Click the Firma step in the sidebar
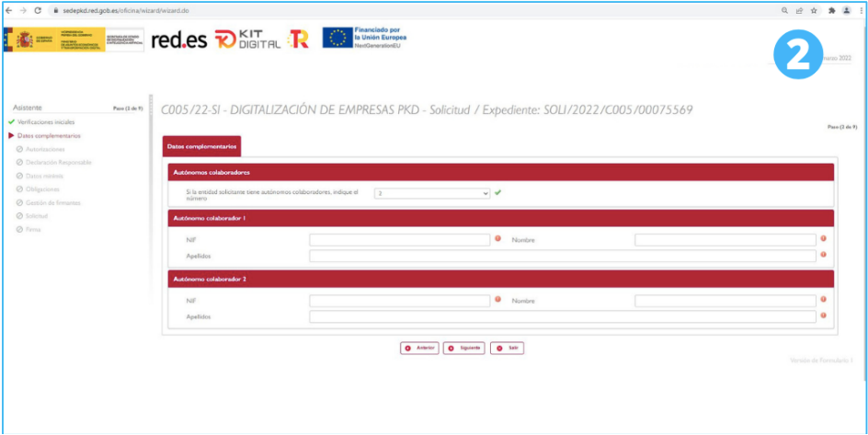The image size is (868, 435). click(x=33, y=229)
